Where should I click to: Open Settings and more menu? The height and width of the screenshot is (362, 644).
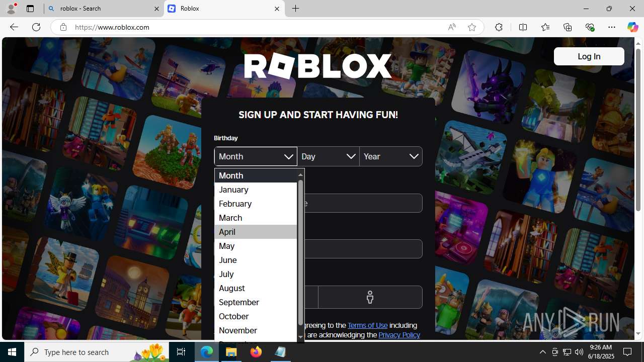tap(612, 27)
